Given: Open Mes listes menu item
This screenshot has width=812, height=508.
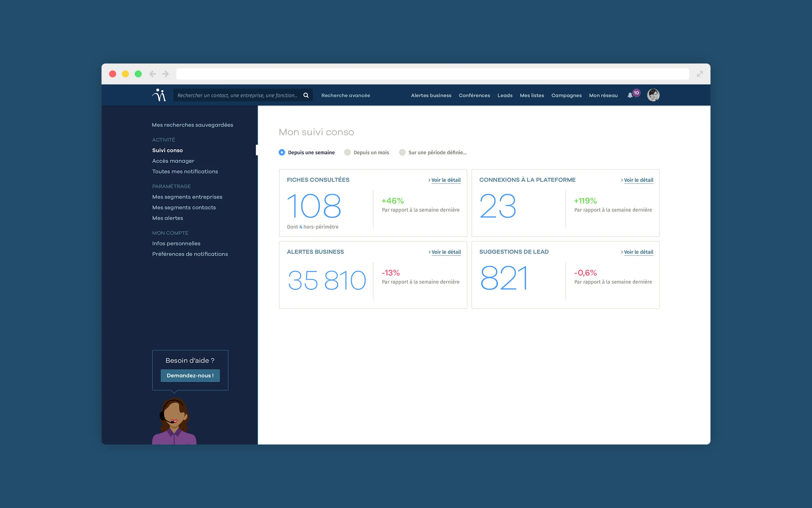Looking at the screenshot, I should [x=532, y=96].
